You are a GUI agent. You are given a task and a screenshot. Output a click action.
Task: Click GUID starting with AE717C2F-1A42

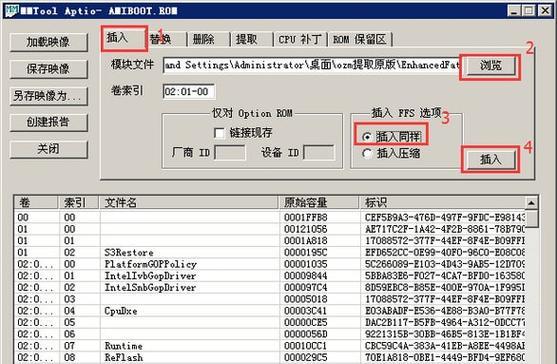pos(445,229)
